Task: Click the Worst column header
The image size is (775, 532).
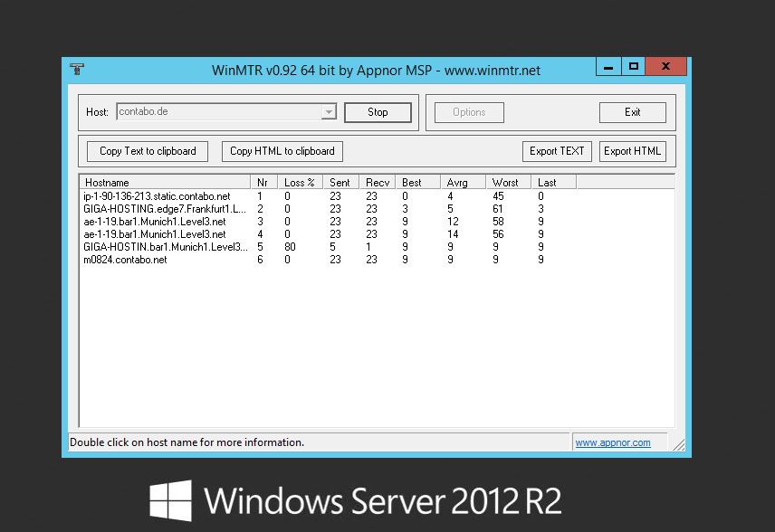Action: (x=505, y=182)
